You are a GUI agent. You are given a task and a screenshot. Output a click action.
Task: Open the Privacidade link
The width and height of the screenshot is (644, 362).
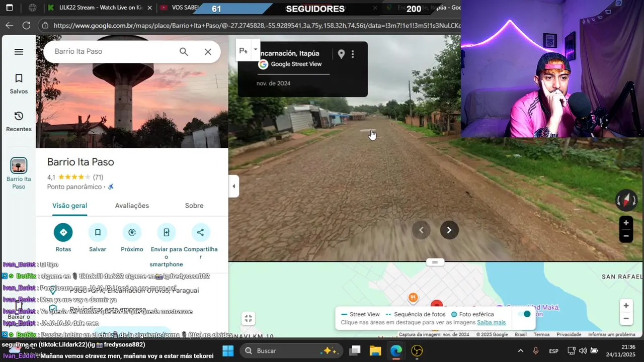[569, 335]
